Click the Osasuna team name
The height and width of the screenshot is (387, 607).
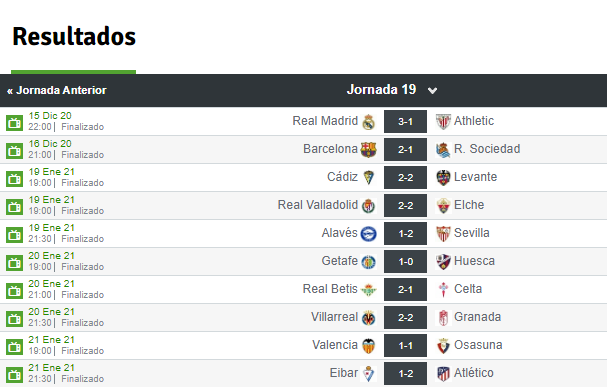(478, 345)
